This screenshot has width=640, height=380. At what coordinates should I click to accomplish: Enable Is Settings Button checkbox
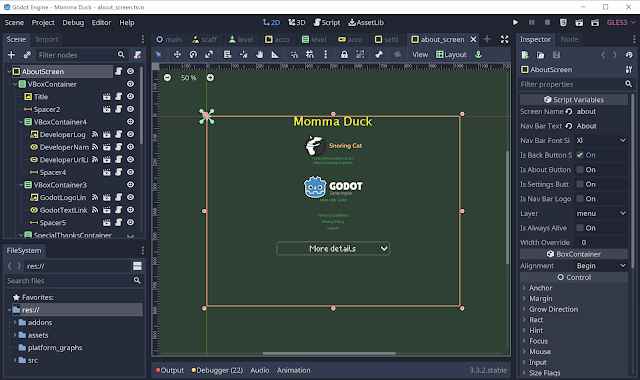click(x=580, y=184)
